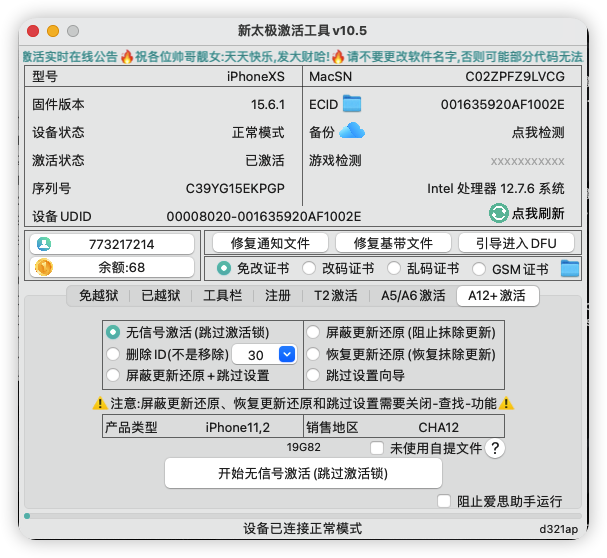Switch to the 工具栏 tab
Viewport: 607px width, 558px height.
tap(223, 295)
